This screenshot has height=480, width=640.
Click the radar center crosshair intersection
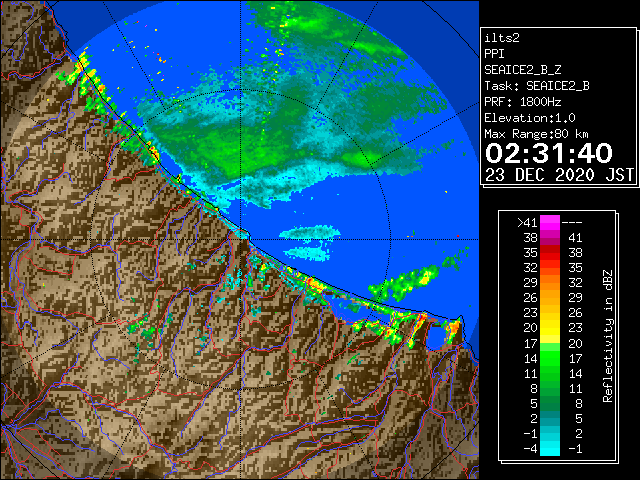click(240, 240)
